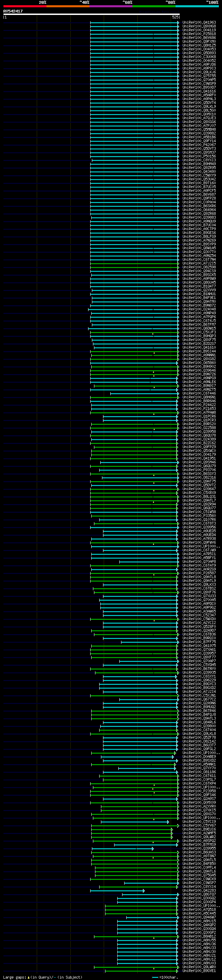Screen dimensions: 222x980
Task: Select the UniRef100_B6SGY3 label
Action: click(x=199, y=474)
